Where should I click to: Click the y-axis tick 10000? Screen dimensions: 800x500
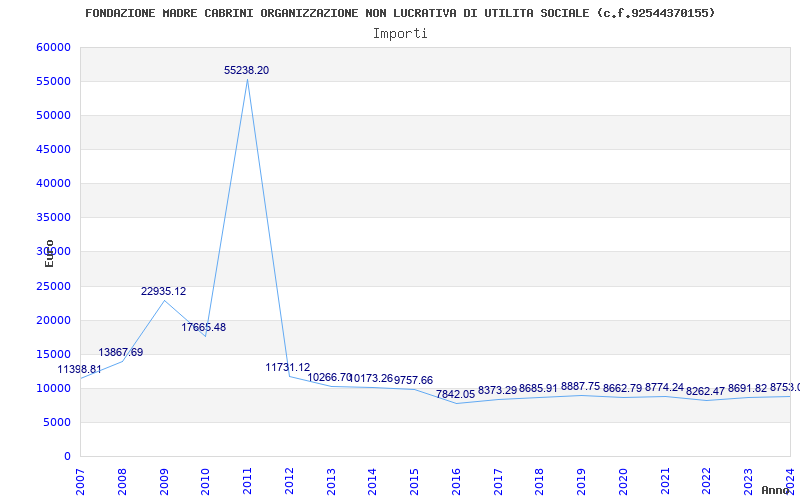pos(54,388)
